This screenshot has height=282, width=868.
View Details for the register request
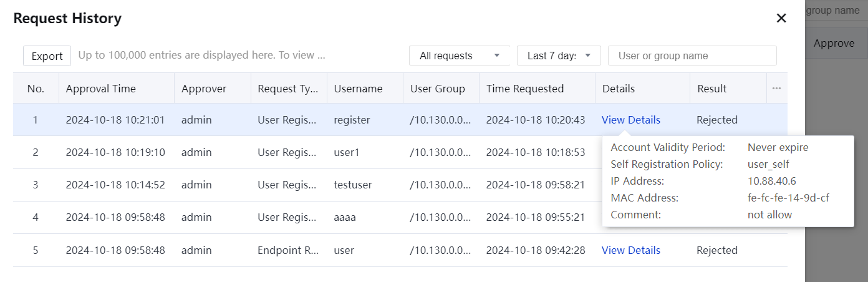pos(630,120)
